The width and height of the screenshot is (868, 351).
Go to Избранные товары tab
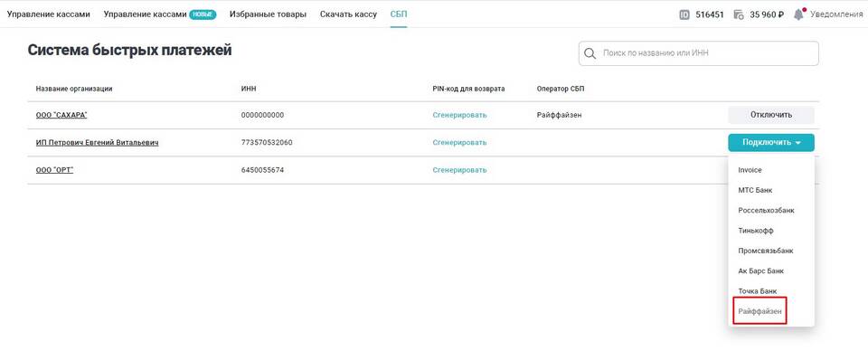(268, 14)
